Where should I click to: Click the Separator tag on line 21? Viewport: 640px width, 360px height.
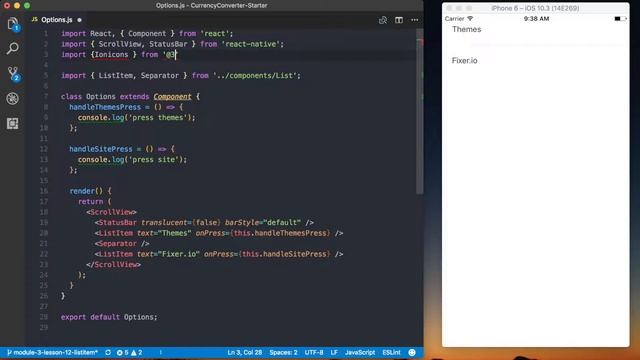pyautogui.click(x=118, y=244)
